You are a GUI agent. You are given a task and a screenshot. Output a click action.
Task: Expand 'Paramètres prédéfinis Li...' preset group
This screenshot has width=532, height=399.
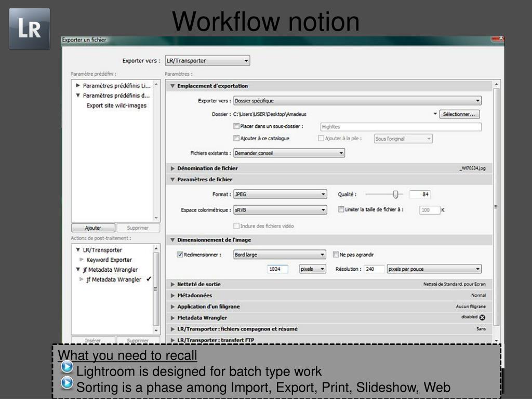click(78, 86)
